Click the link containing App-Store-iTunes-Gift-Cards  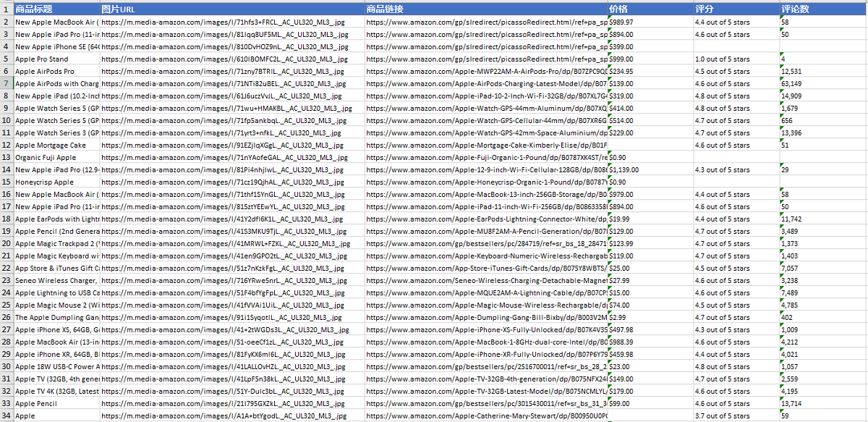(486, 269)
